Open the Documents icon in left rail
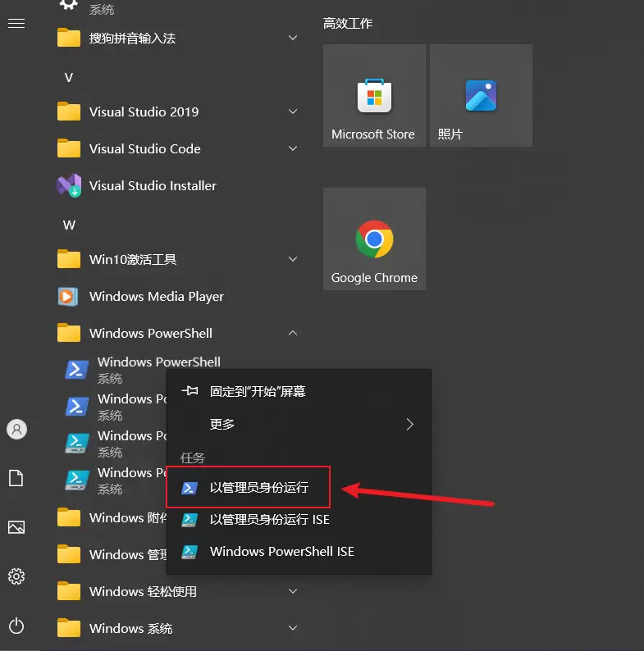 point(16,478)
